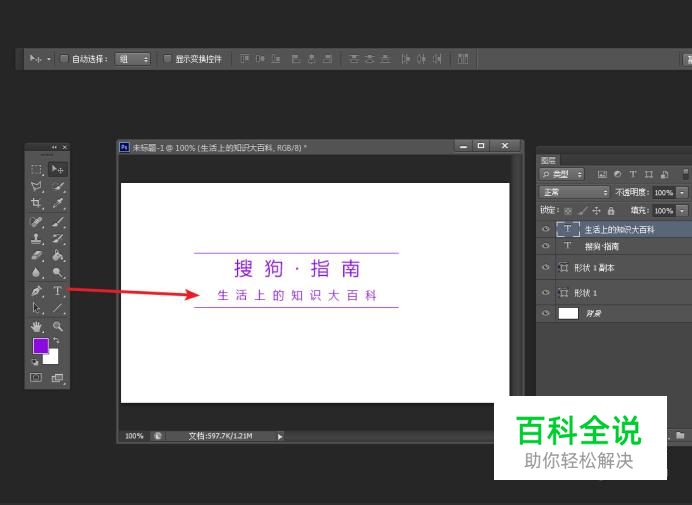
Task: Open the Move tool preset picker
Action: point(49,59)
